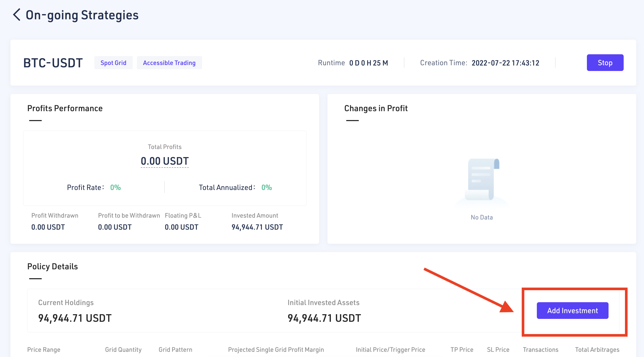The width and height of the screenshot is (644, 357).
Task: Click the Grid Quantity column header
Action: [123, 350]
